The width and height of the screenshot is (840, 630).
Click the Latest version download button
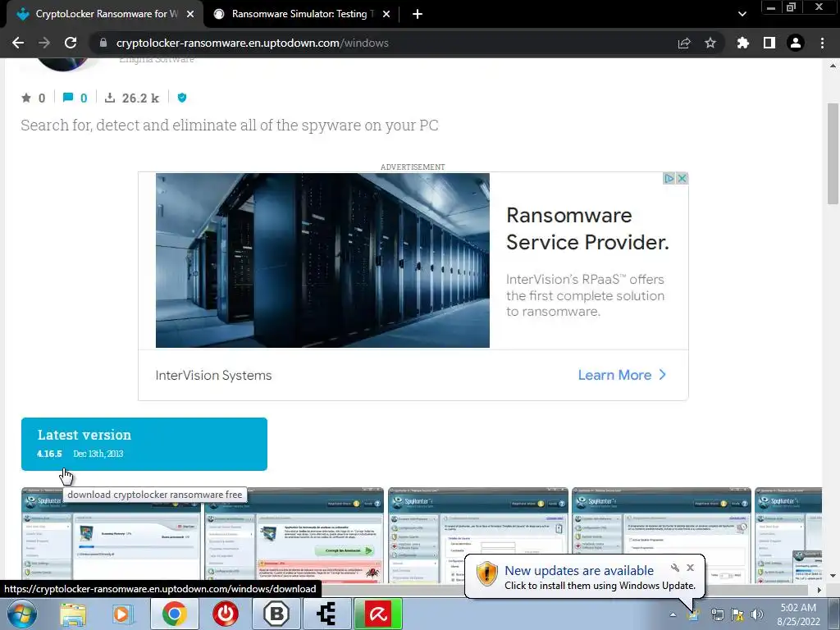144,444
